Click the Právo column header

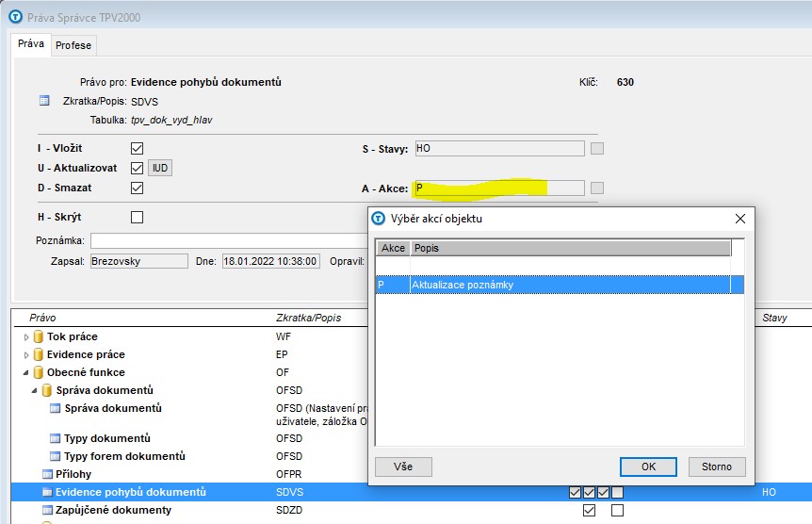point(42,318)
